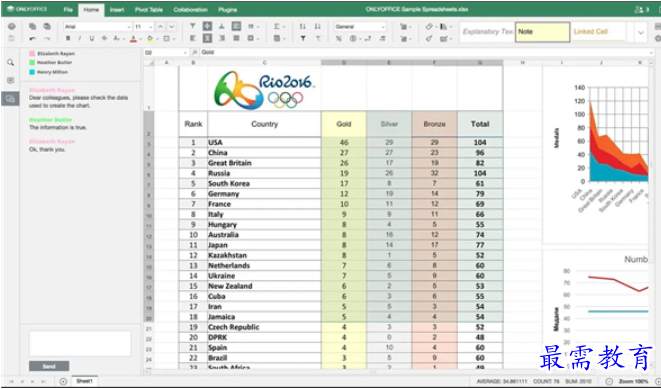661x389 pixels.
Task: Toggle underline text formatting
Action: click(x=91, y=38)
